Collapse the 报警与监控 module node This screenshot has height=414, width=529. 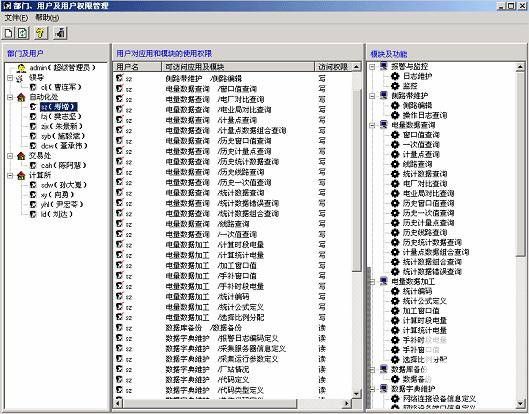click(372, 67)
